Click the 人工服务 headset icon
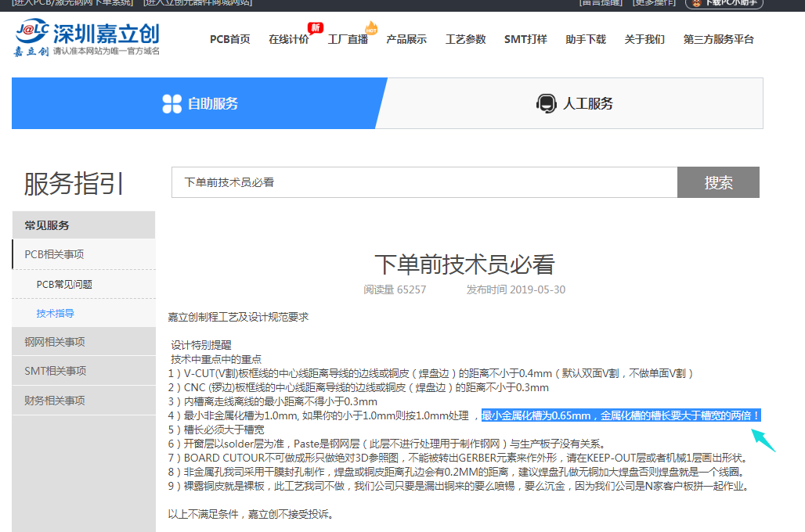805x532 pixels. [546, 103]
